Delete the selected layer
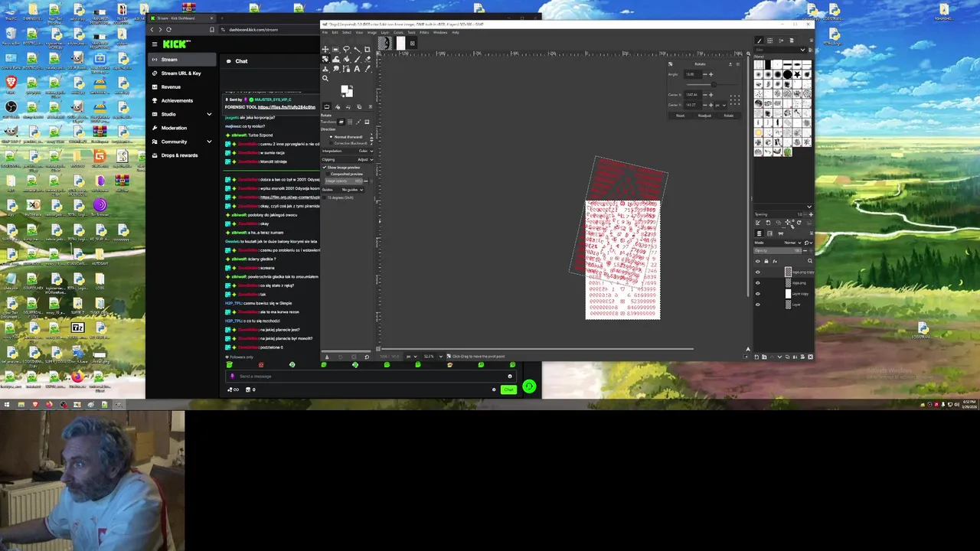Image resolution: width=980 pixels, height=551 pixels. pos(810,357)
